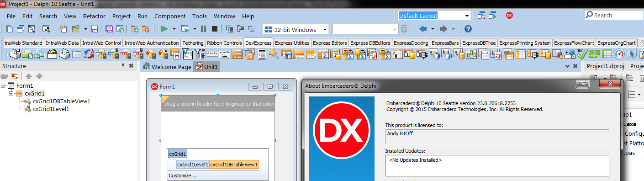Click Move Up arrow in Structure panel

(28, 76)
